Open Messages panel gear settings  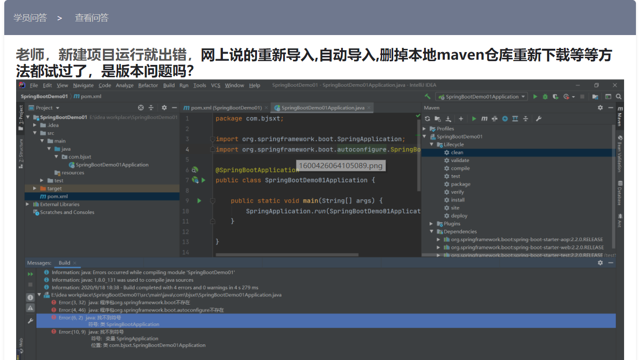tap(600, 262)
